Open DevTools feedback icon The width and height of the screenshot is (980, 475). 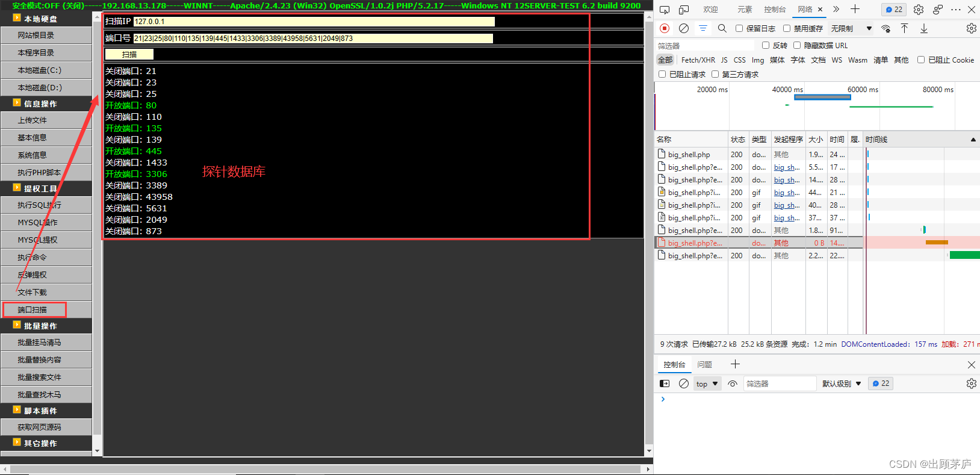[937, 10]
